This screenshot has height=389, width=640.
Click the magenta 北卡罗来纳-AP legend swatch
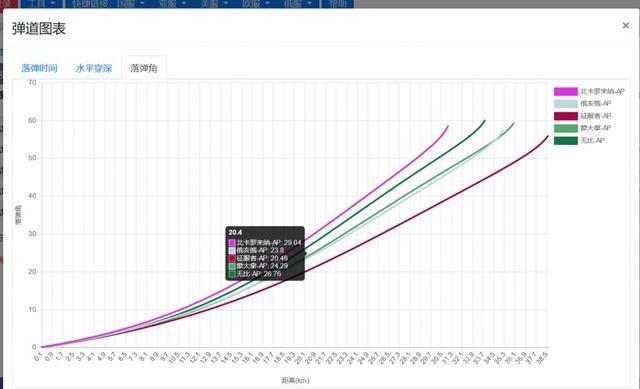click(565, 91)
